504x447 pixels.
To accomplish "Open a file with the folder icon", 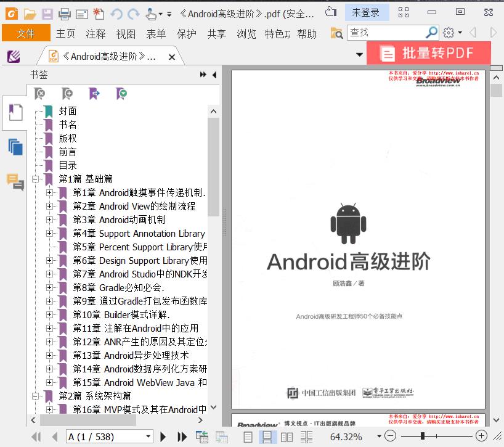I will [x=30, y=14].
